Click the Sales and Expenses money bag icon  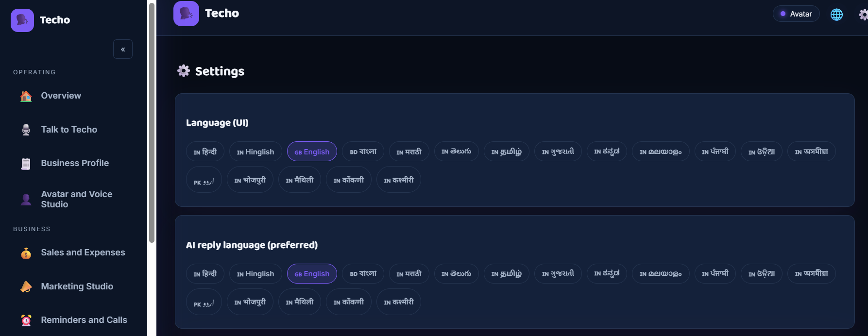coord(26,253)
